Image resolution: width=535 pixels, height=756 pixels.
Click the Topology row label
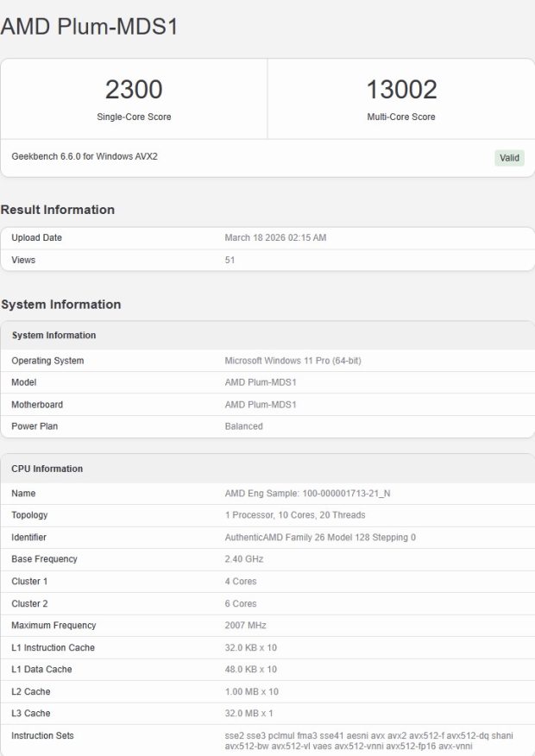point(29,515)
